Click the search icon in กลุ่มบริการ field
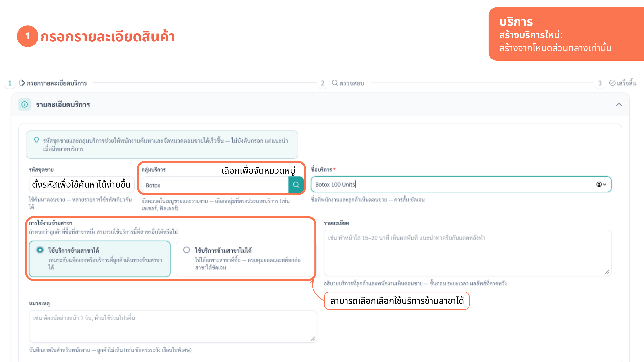The image size is (644, 362). [x=296, y=185]
